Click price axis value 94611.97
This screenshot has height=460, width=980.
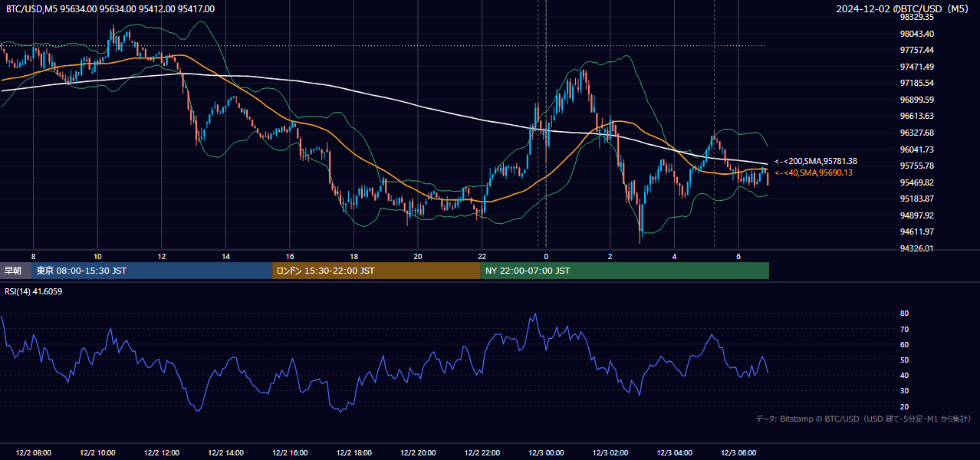pos(917,232)
